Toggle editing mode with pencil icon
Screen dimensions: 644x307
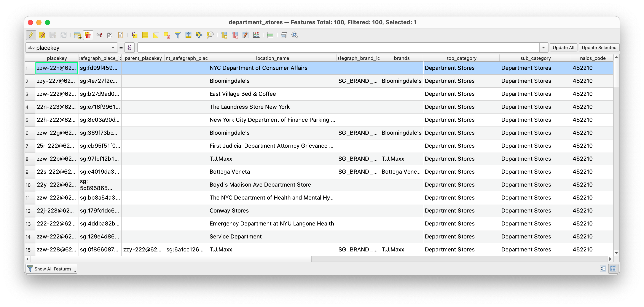click(31, 35)
